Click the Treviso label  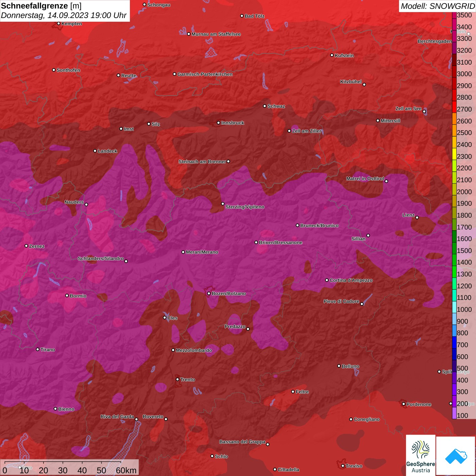tap(354, 466)
